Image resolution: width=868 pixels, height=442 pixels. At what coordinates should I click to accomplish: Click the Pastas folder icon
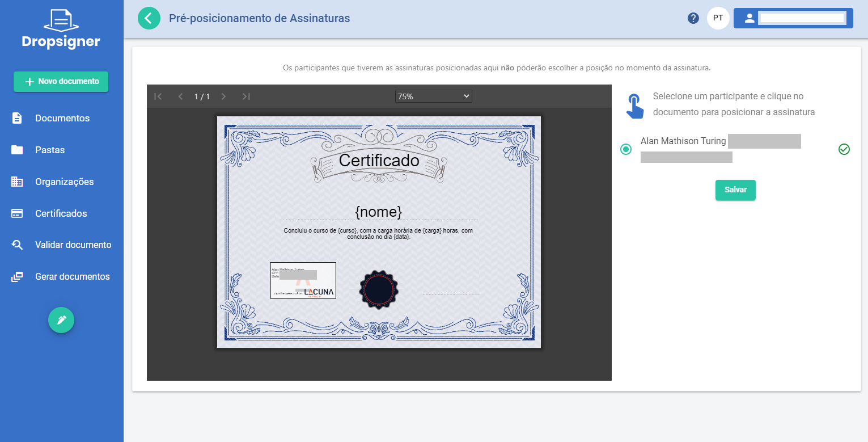(x=17, y=150)
